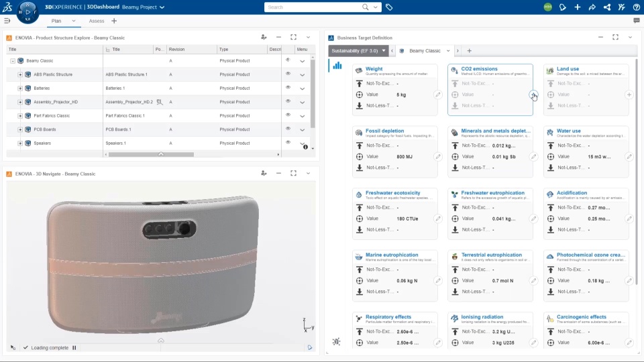Toggle visibility of ABS Plastic Structure
This screenshot has height=362, width=644.
[x=288, y=74]
